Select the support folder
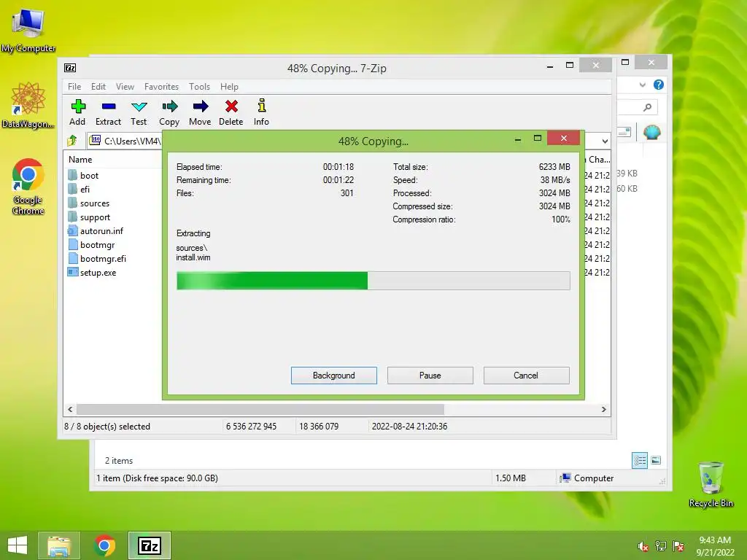The height and width of the screenshot is (560, 747). 89,217
